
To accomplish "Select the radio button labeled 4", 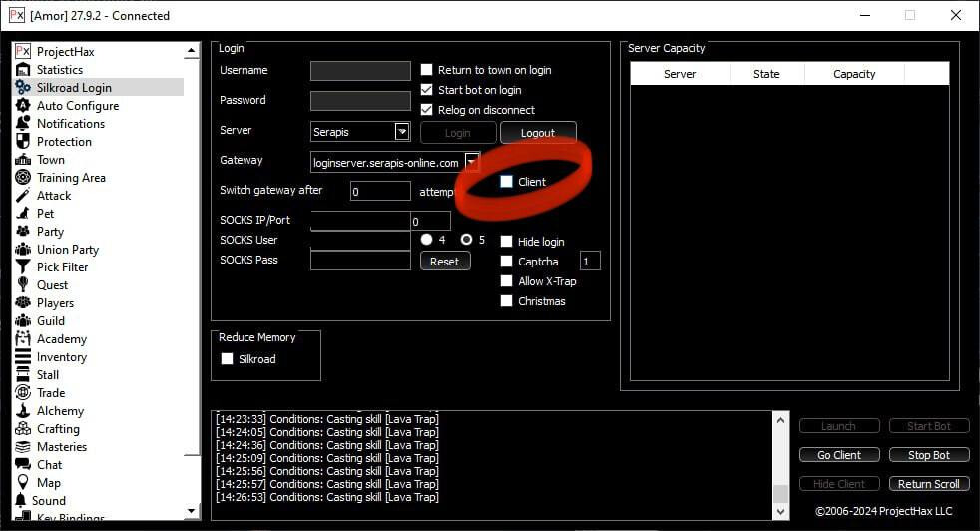I will [427, 240].
